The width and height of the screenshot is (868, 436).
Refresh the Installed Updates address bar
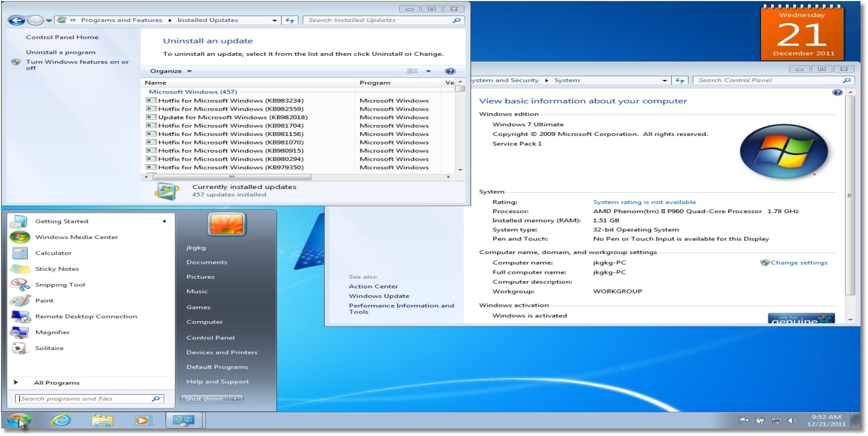[x=290, y=20]
